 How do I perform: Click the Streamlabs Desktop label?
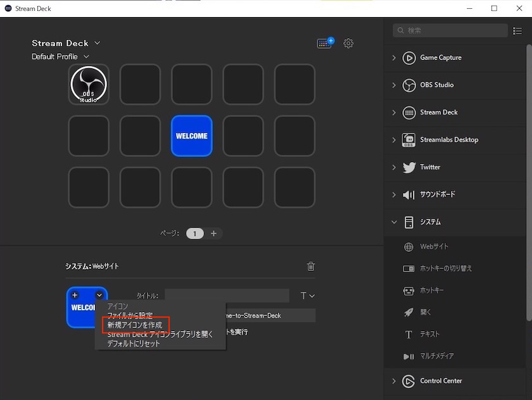click(x=449, y=140)
